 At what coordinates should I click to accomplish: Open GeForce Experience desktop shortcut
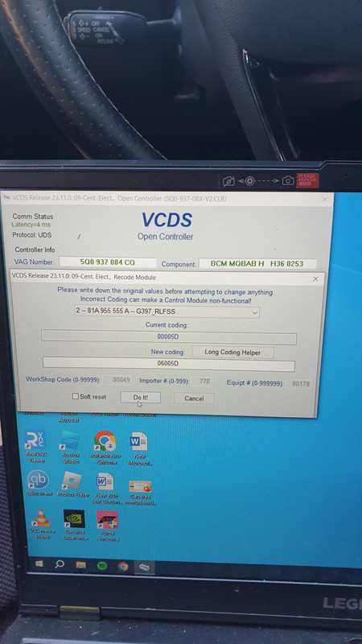(x=75, y=525)
